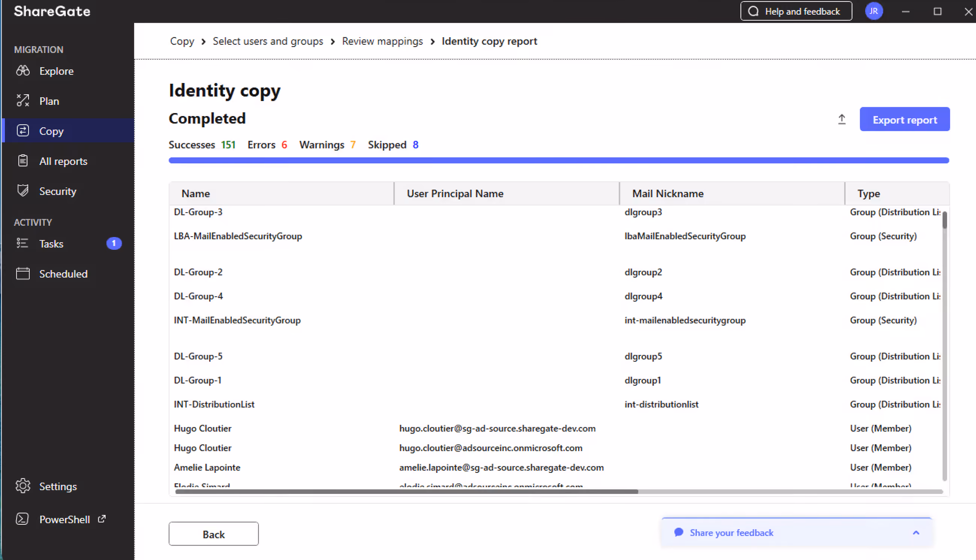
Task: Click the blue completed progress bar
Action: pos(559,160)
